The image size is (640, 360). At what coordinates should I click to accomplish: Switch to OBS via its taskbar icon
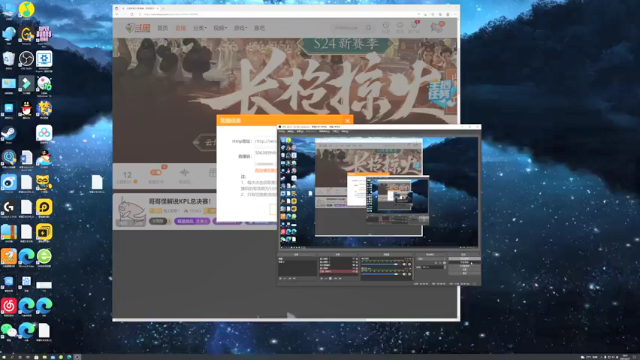[x=77, y=357]
